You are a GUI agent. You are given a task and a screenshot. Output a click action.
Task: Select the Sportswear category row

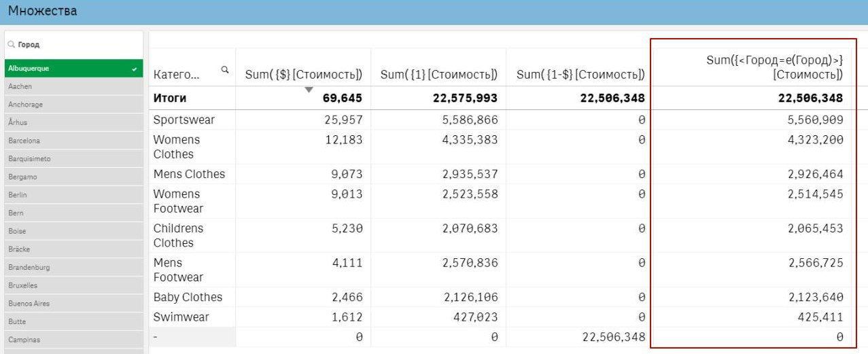click(184, 120)
